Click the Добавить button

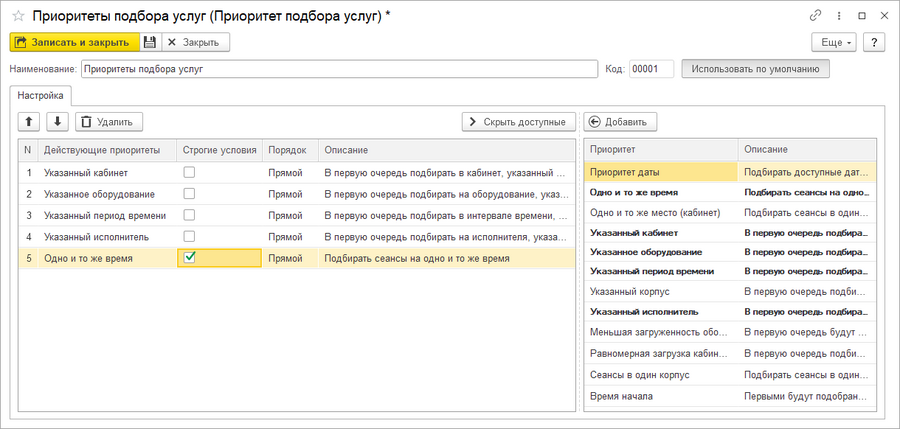coord(620,121)
